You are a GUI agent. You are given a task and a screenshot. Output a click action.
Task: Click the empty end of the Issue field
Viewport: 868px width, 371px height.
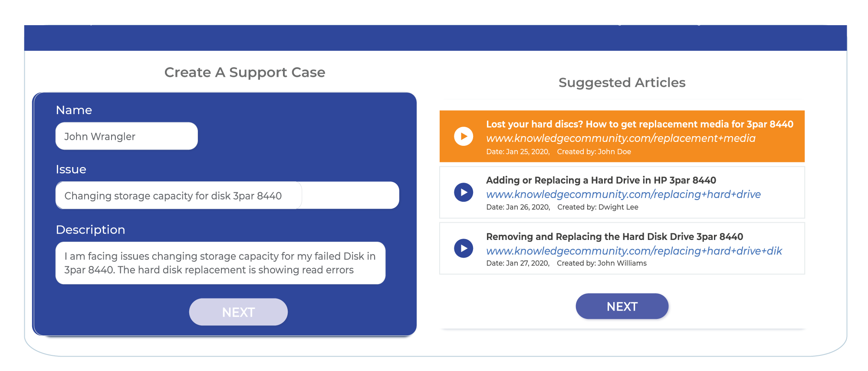[x=350, y=195]
